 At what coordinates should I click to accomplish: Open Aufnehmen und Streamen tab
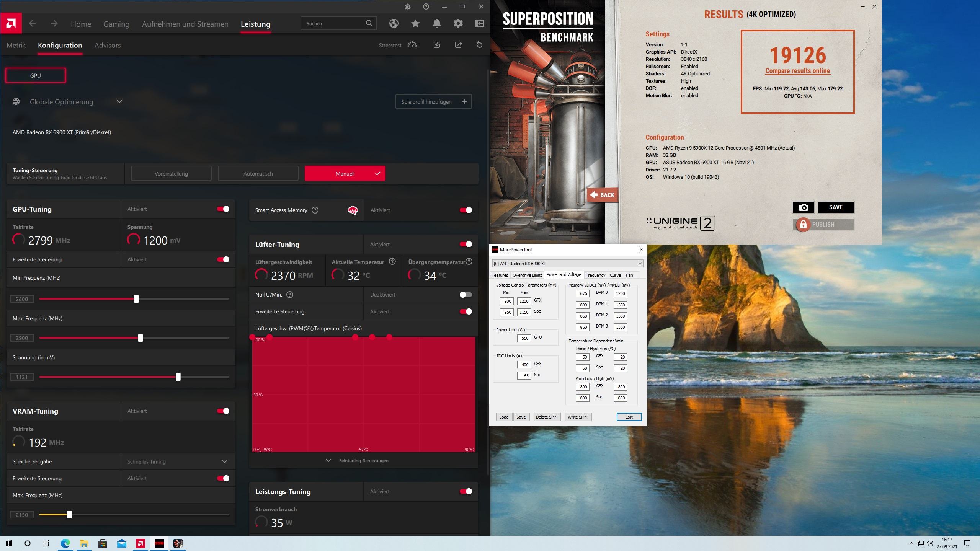pos(185,24)
